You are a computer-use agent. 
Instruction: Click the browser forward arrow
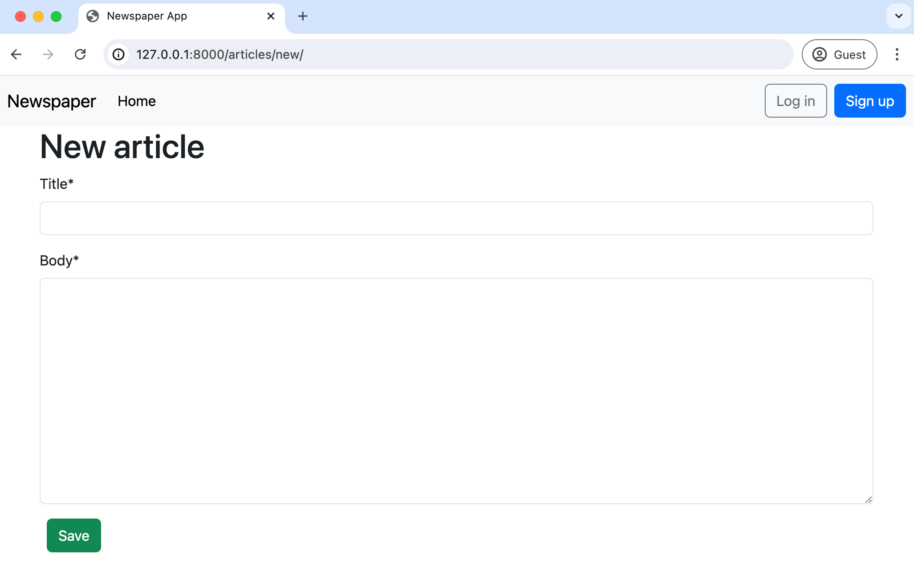(x=48, y=54)
